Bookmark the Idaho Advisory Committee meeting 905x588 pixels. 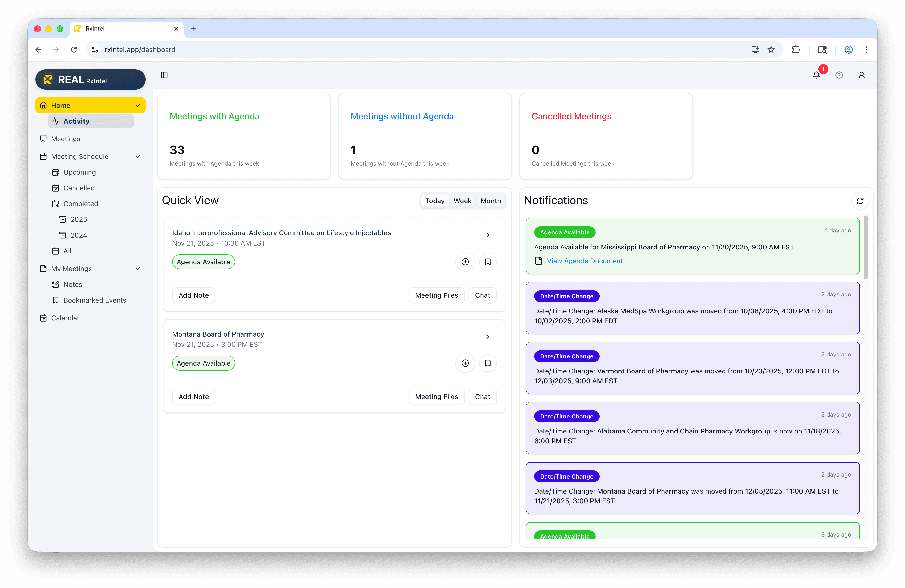coord(487,262)
